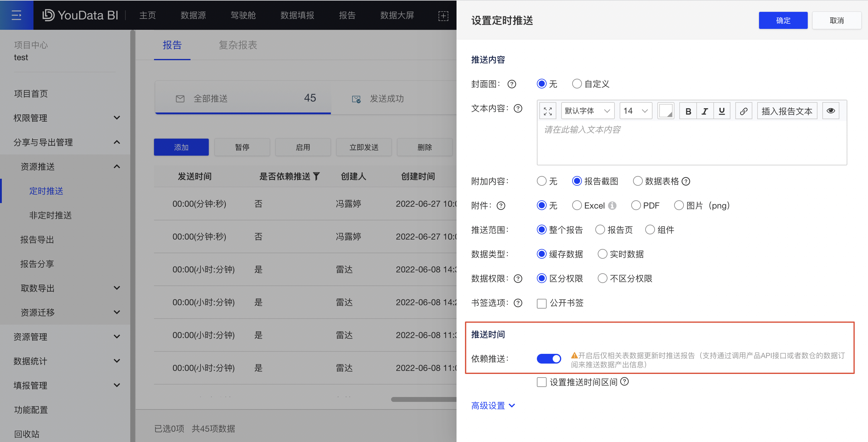Viewport: 868px width, 442px height.
Task: Click the 确定 button to confirm
Action: pos(783,20)
